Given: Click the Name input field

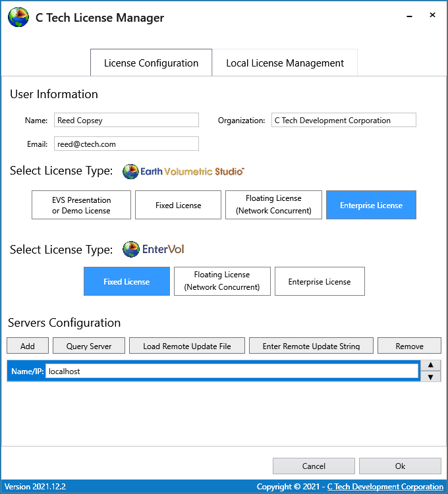Looking at the screenshot, I should 126,120.
